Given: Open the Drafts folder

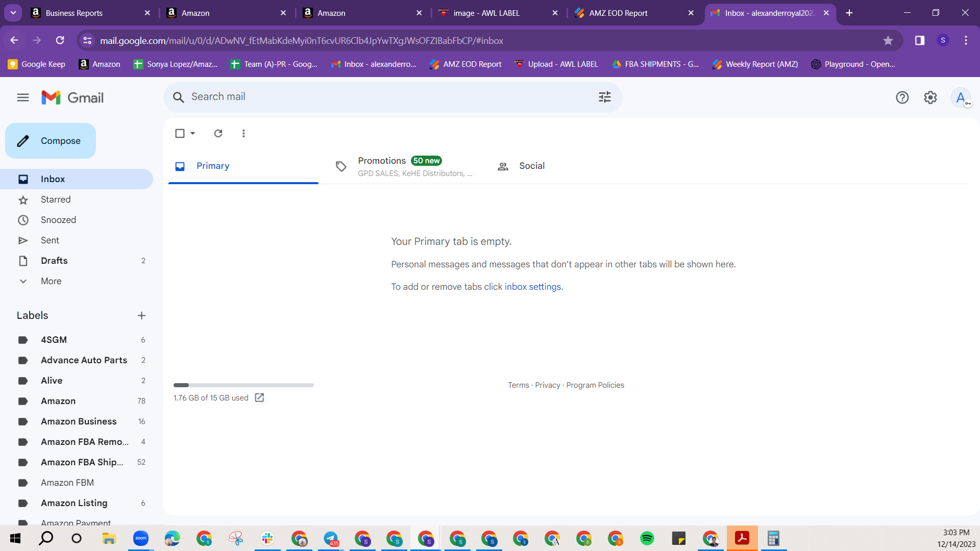Looking at the screenshot, I should 77,261.
